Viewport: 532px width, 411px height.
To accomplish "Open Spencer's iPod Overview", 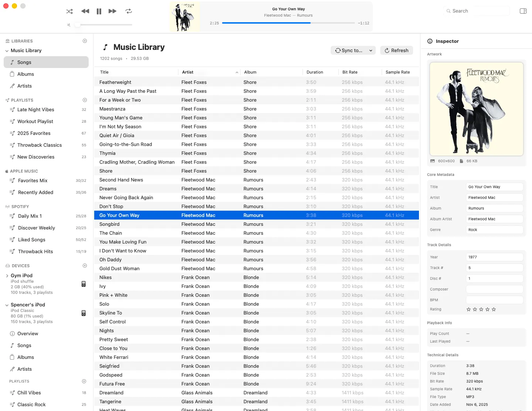I will click(46, 333).
